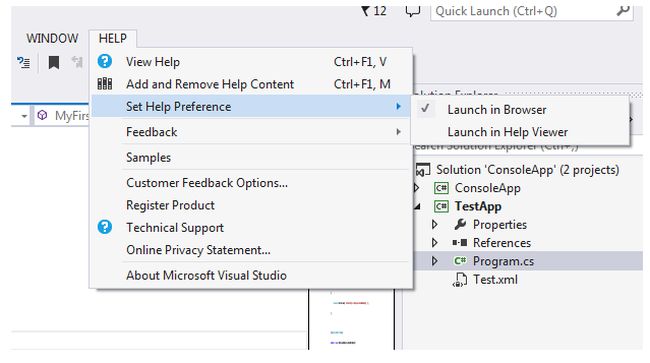Expand the Program.cs node

(434, 261)
